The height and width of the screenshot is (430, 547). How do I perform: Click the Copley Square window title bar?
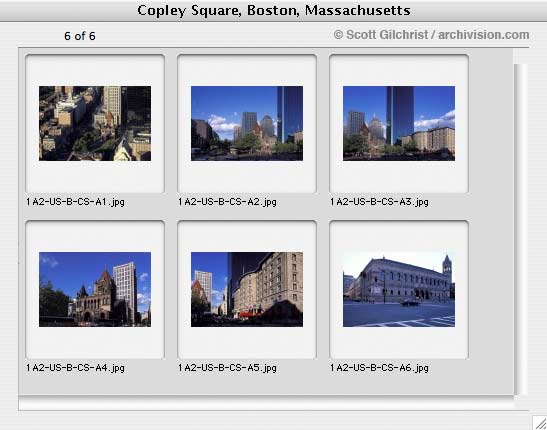(x=274, y=10)
